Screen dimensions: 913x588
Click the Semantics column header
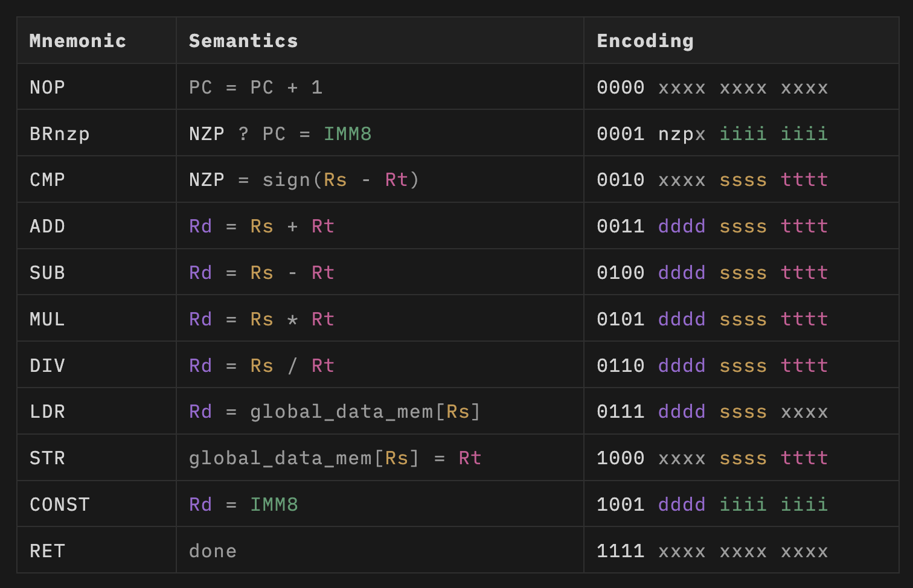pyautogui.click(x=243, y=40)
